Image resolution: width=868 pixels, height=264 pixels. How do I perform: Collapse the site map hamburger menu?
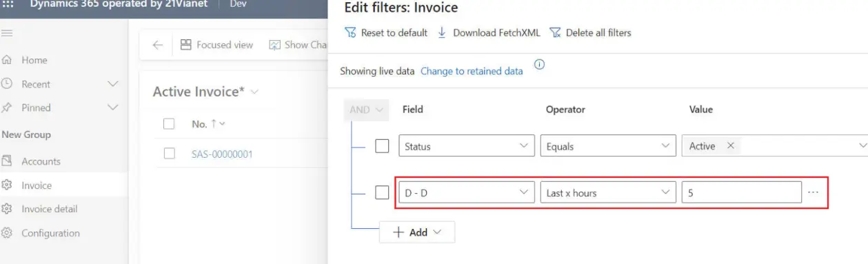[x=7, y=33]
